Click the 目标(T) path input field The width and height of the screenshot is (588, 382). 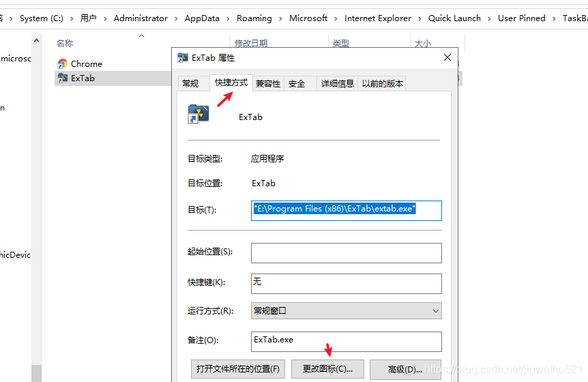(x=346, y=211)
